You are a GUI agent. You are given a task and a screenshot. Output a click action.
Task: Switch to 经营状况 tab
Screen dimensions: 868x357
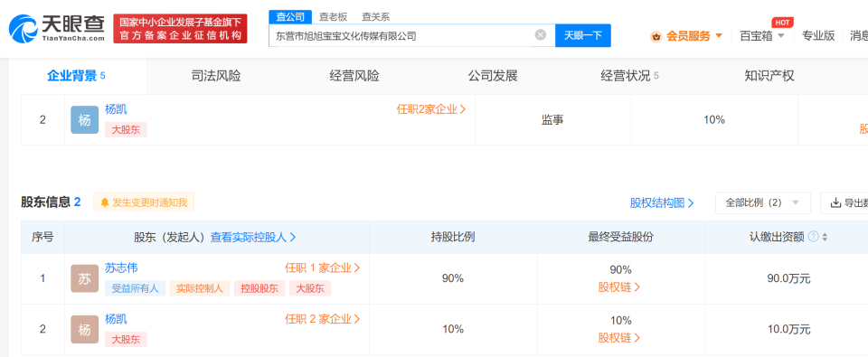630,77
